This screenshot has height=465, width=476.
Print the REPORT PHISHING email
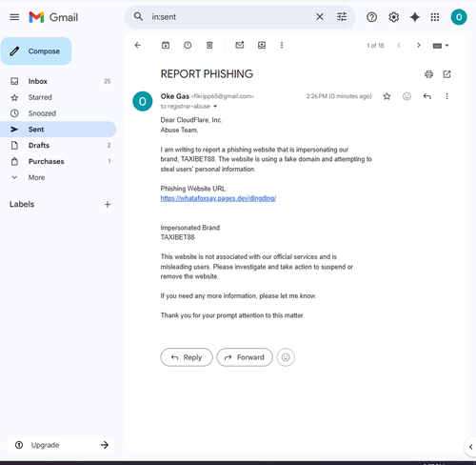coord(428,74)
